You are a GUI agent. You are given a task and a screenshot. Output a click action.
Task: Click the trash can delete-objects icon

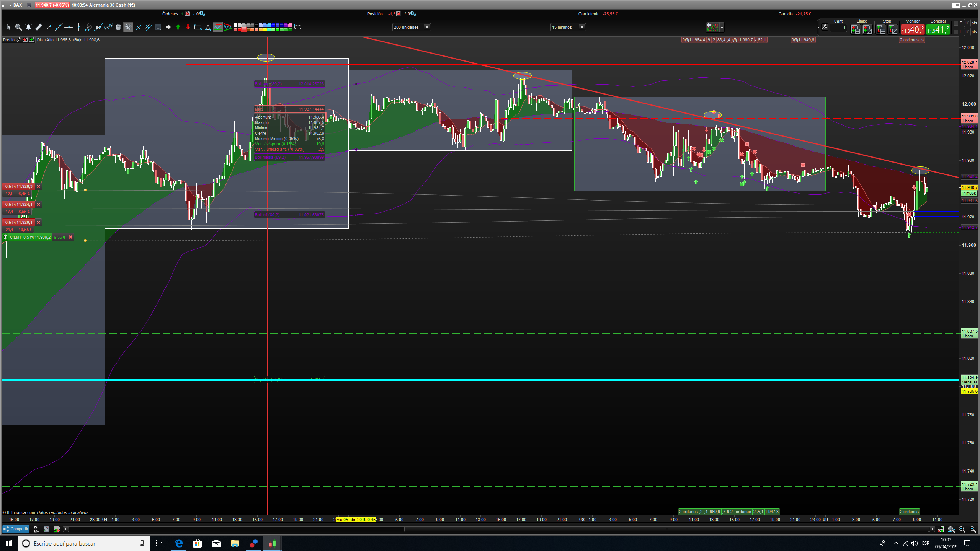pyautogui.click(x=118, y=27)
